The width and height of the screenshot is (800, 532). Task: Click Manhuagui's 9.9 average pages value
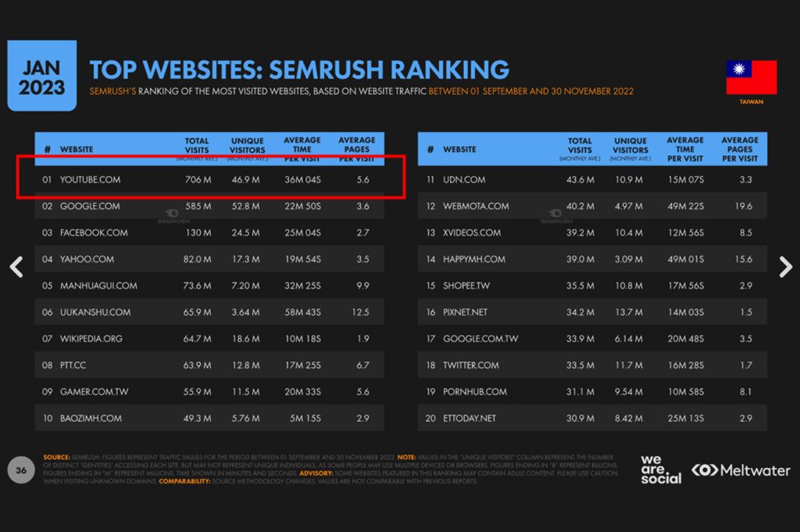click(362, 286)
